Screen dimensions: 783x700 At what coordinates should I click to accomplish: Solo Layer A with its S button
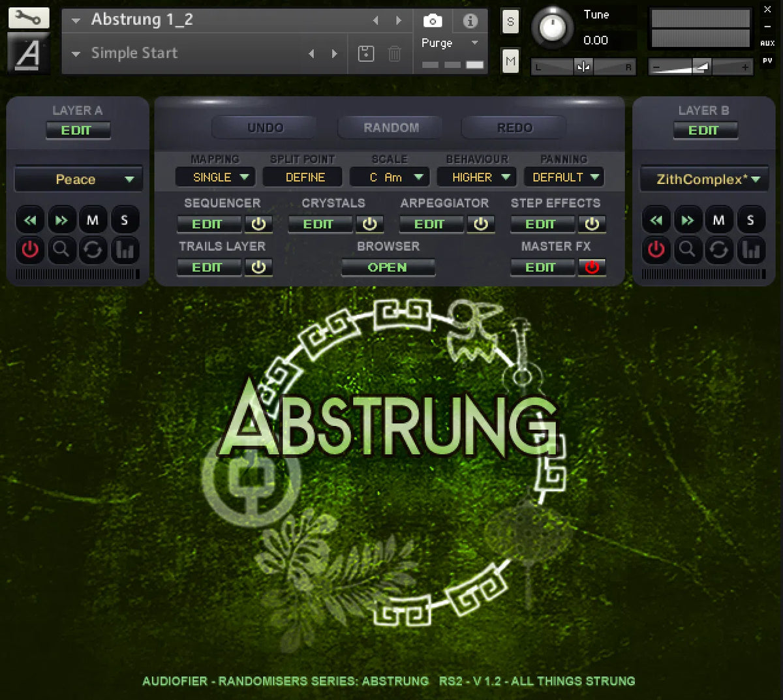click(x=125, y=219)
